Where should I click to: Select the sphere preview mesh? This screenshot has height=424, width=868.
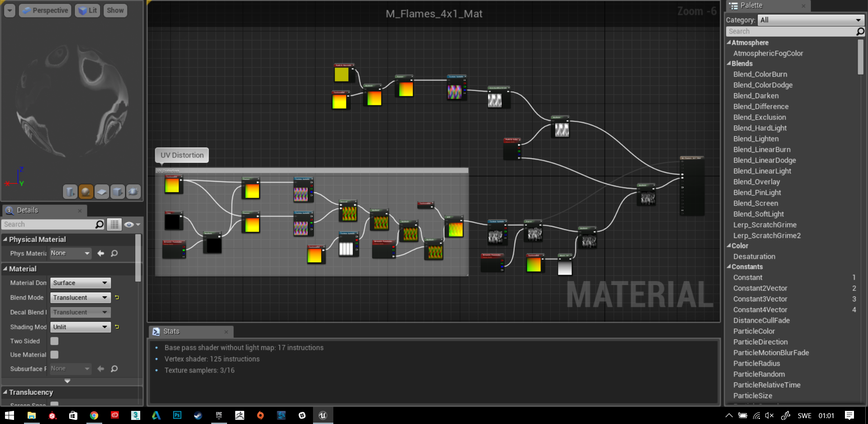tap(86, 192)
